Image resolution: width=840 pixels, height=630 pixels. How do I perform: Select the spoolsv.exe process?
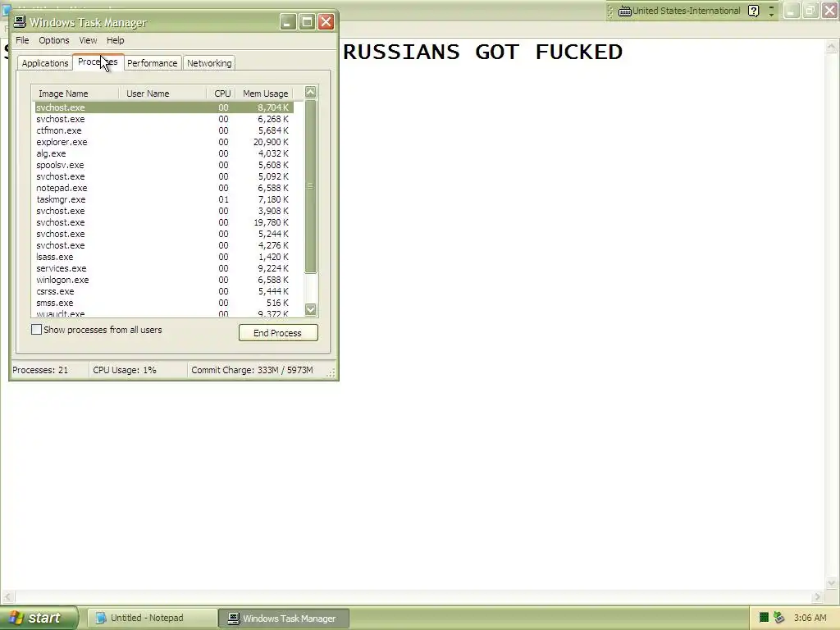click(164, 165)
